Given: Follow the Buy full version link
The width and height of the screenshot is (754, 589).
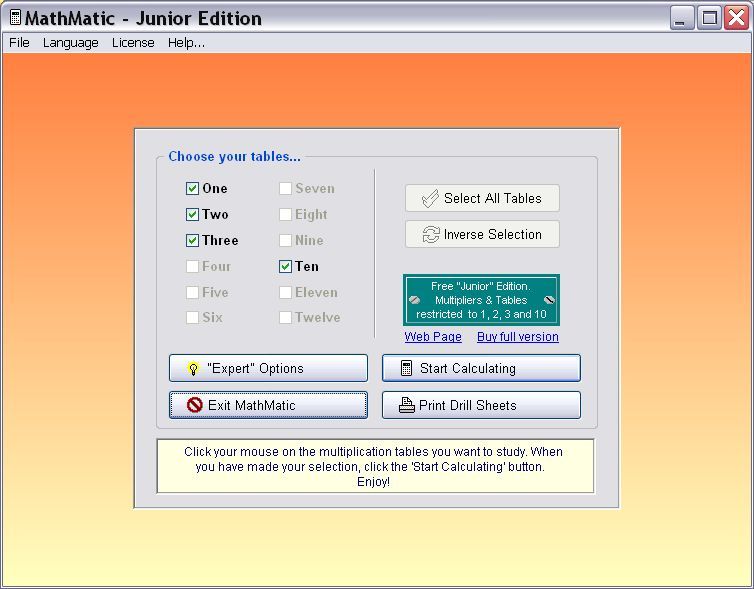Looking at the screenshot, I should [518, 337].
